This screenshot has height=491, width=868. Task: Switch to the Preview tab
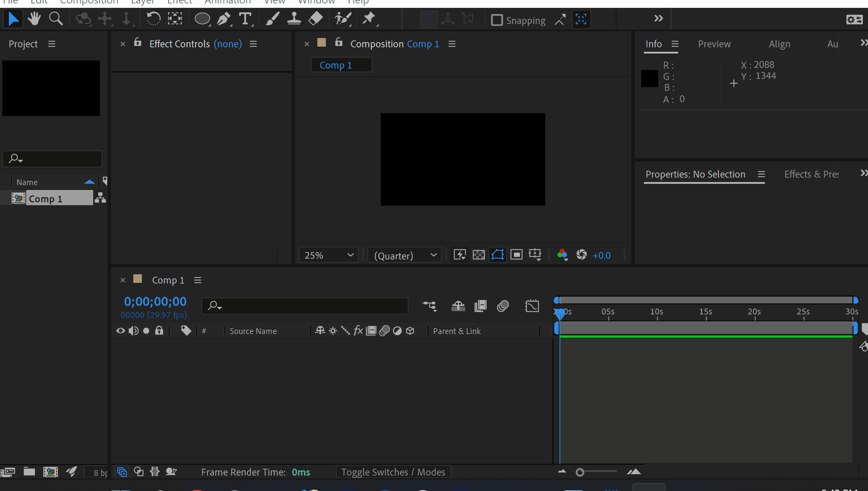tap(714, 44)
